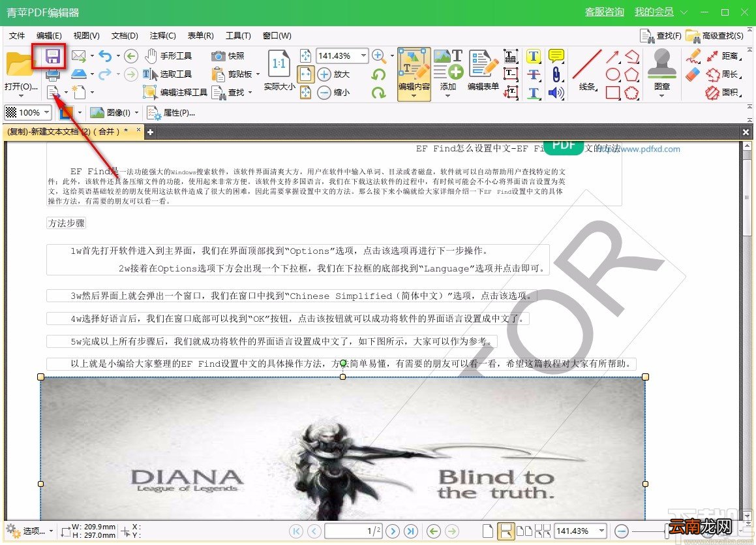Click the 我的会员 membership link
The height and width of the screenshot is (545, 756).
(654, 12)
